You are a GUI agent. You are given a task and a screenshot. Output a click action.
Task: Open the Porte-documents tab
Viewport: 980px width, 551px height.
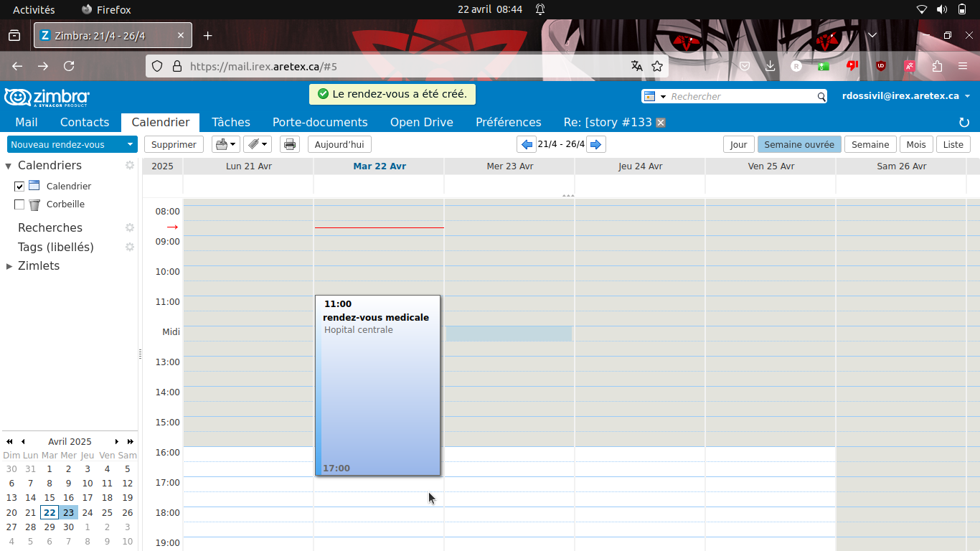320,122
